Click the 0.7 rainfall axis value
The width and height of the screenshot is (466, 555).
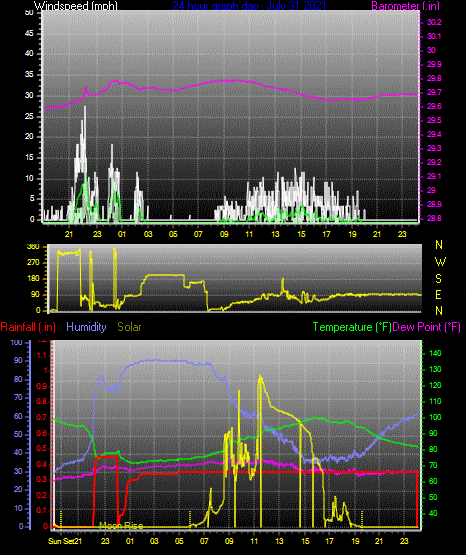(42, 418)
